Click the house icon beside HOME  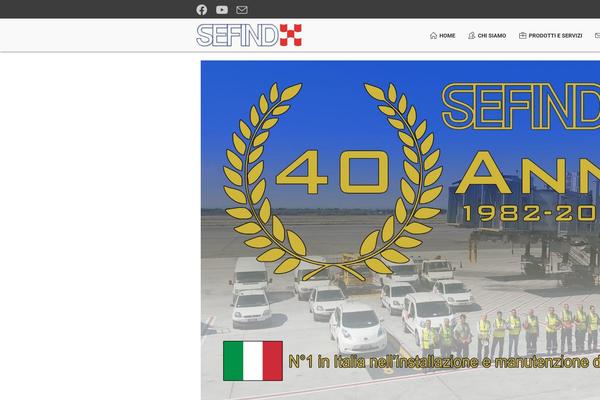434,36
